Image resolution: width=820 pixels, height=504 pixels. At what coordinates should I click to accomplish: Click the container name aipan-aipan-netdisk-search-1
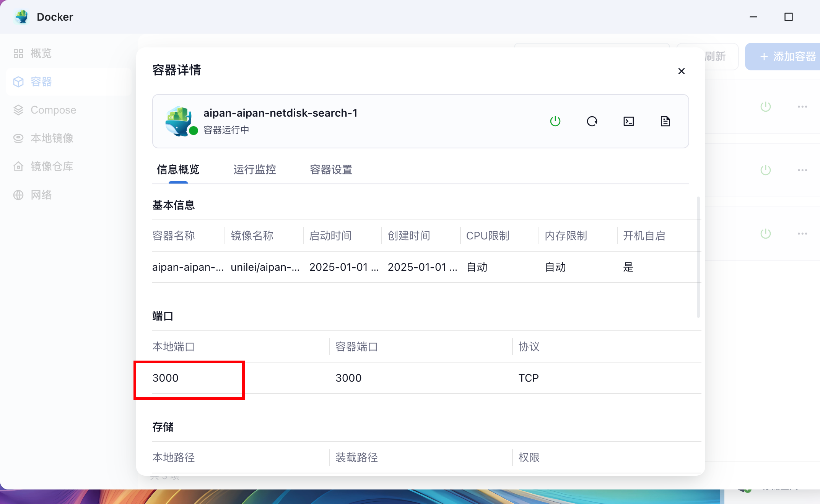coord(280,113)
